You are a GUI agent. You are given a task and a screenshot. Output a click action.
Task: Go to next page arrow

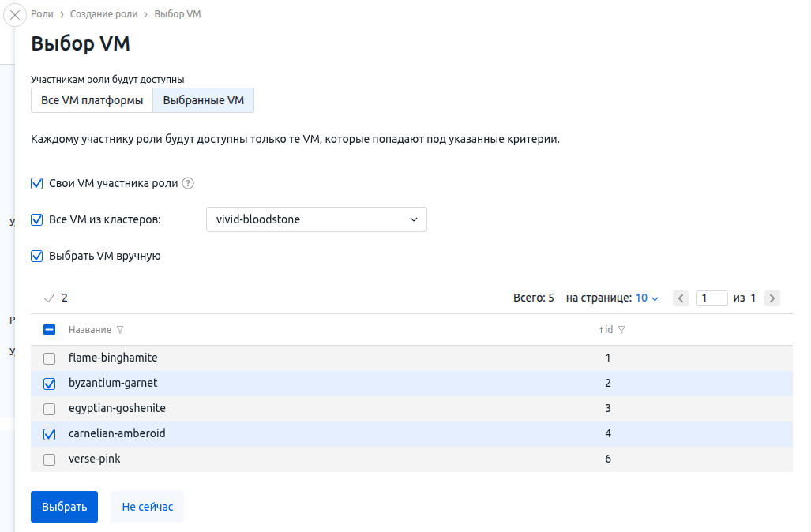(772, 298)
